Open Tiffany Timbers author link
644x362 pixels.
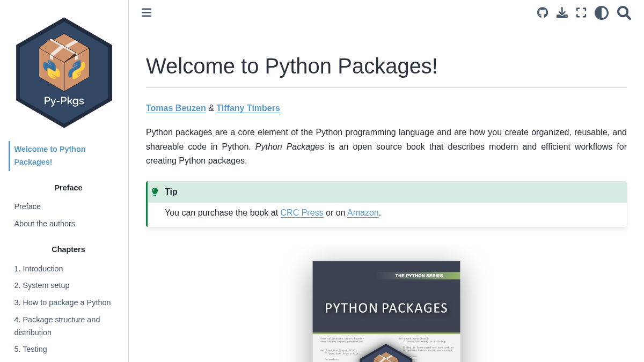(248, 108)
